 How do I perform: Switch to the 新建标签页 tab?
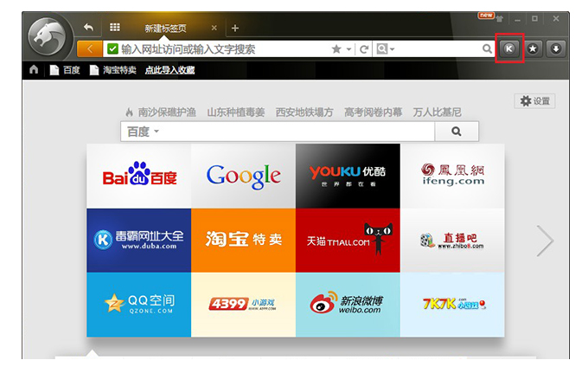(165, 29)
